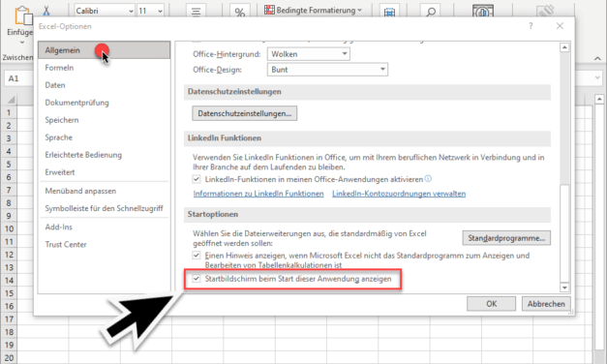Click the magnifier search icon in ribbon
The height and width of the screenshot is (364, 607).
pyautogui.click(x=431, y=12)
